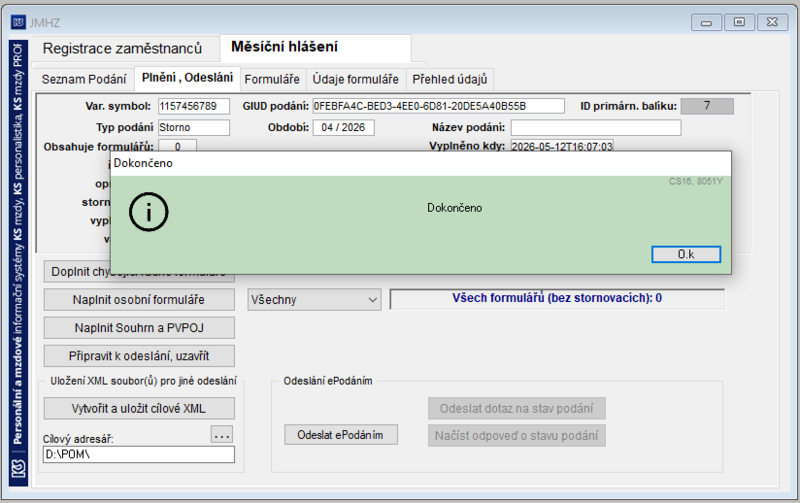Image resolution: width=800 pixels, height=503 pixels.
Task: Click the Dokončeno dialog title
Action: click(143, 163)
